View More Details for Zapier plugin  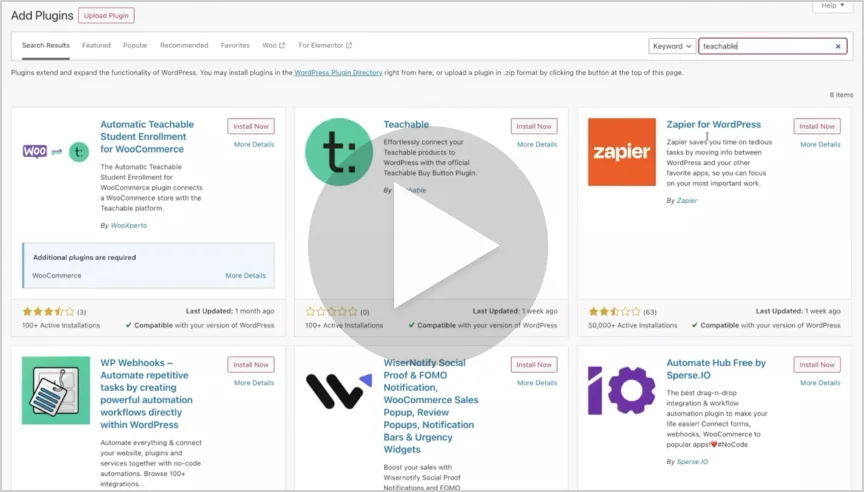820,144
